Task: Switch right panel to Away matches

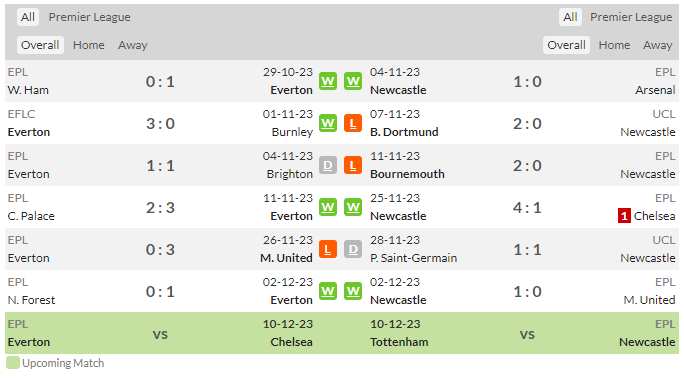Action: [x=657, y=45]
